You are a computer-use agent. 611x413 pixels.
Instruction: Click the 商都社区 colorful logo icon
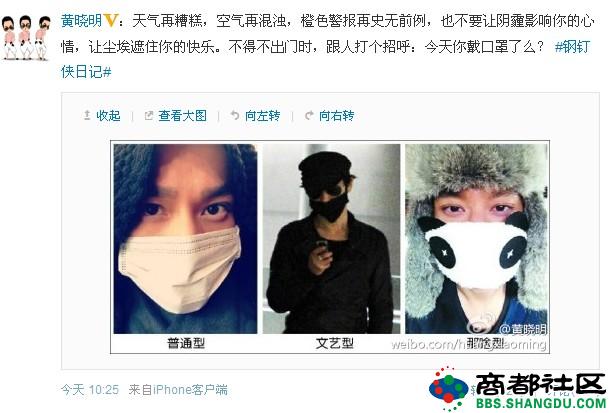click(x=448, y=389)
